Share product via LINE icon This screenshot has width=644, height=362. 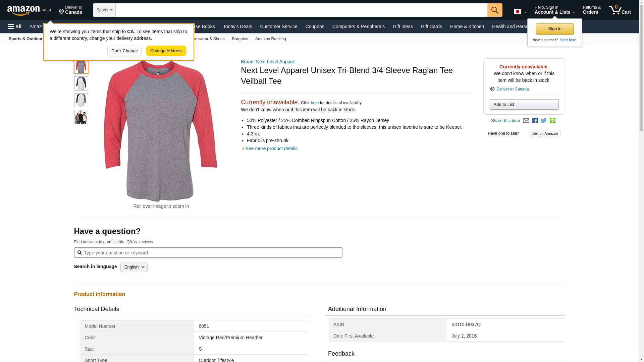click(552, 121)
